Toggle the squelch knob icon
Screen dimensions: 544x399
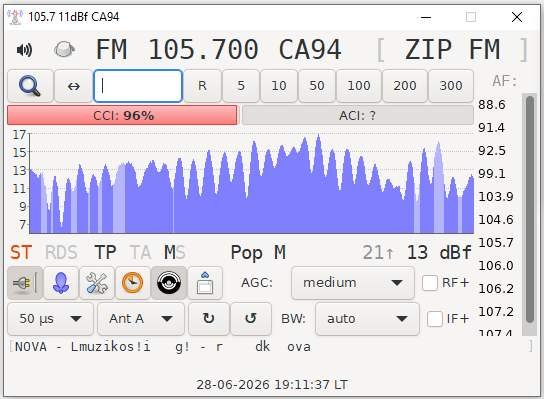tap(64, 49)
